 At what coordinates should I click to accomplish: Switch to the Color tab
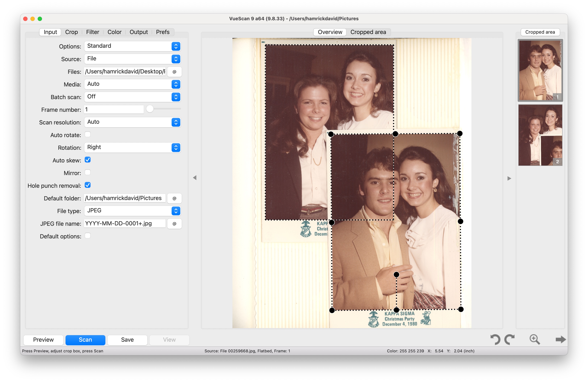pos(114,32)
